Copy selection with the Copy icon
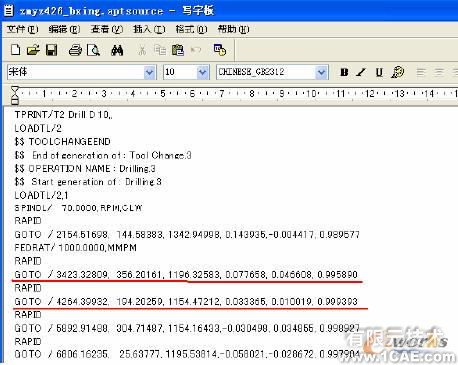 click(160, 50)
